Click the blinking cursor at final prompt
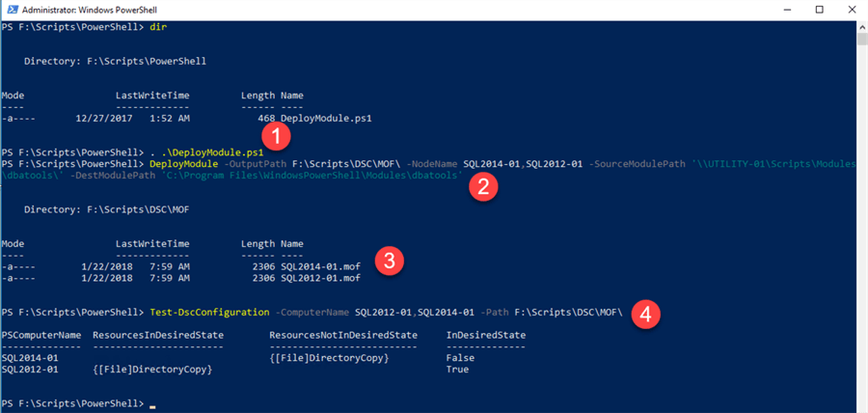This screenshot has height=413, width=868. [x=152, y=406]
